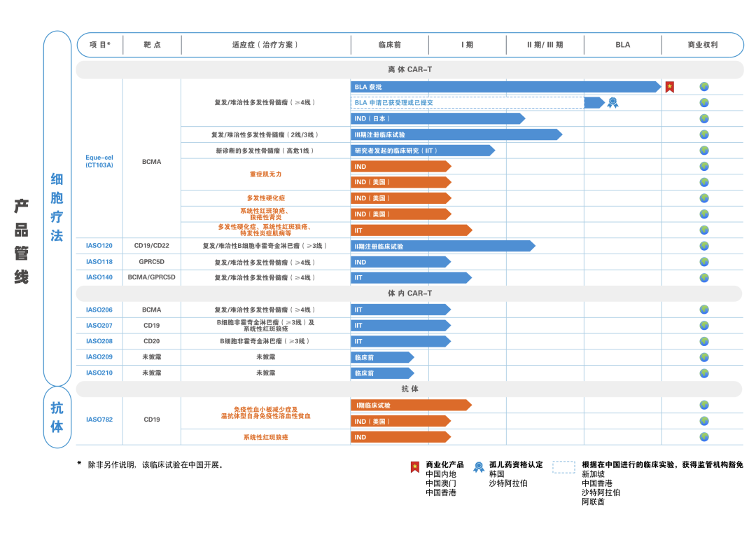This screenshot has height=533, width=756.
Task: Click the globe icon in the antibody 系统性红斑狼疮 IND row
Action: (704, 437)
